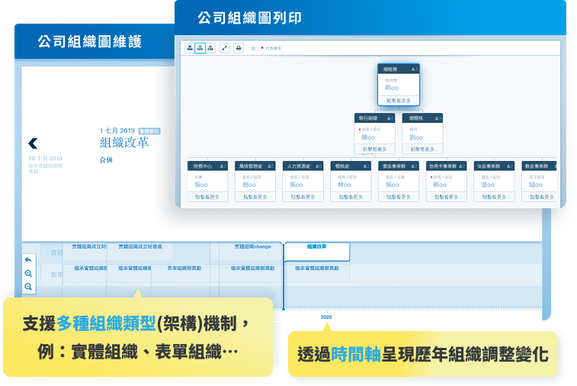Click the 公司組織圖列印 window title

(x=249, y=18)
